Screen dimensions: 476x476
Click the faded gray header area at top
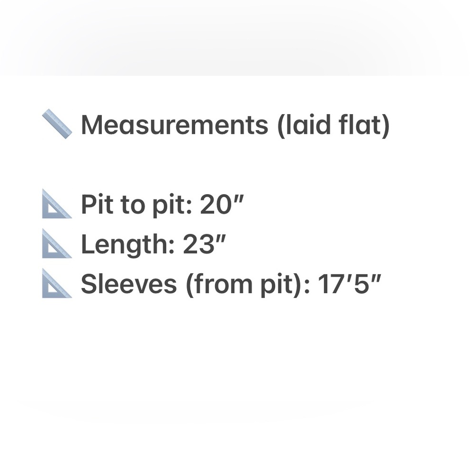pos(238,38)
